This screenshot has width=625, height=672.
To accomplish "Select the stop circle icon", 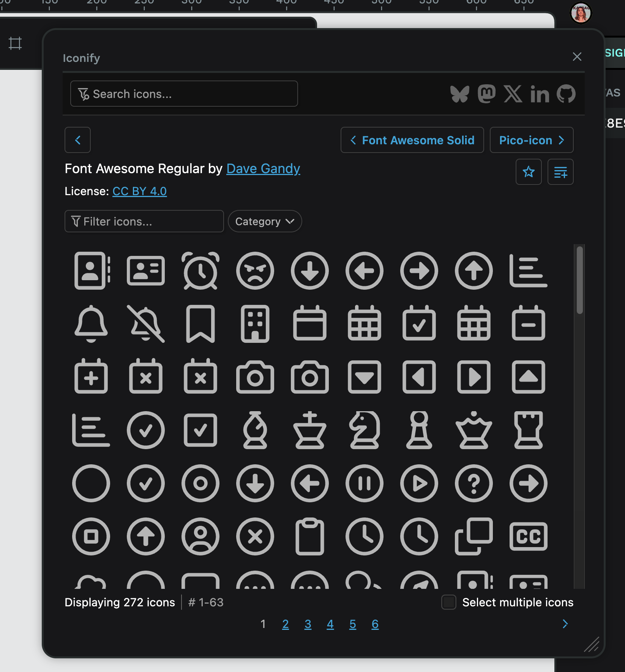I will pyautogui.click(x=91, y=536).
